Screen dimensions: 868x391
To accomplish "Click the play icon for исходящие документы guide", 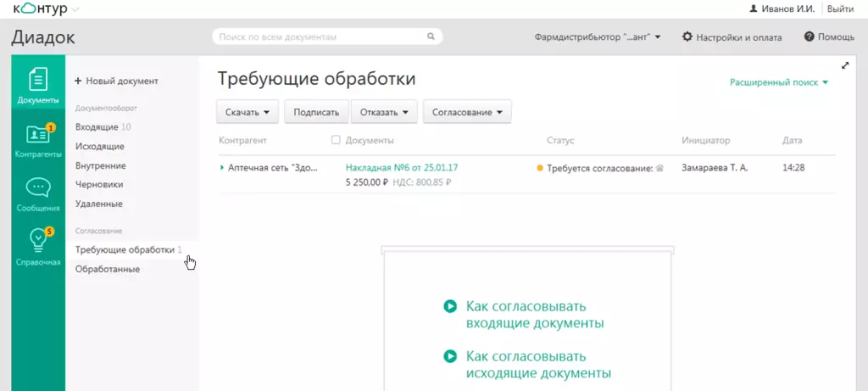I will (450, 356).
